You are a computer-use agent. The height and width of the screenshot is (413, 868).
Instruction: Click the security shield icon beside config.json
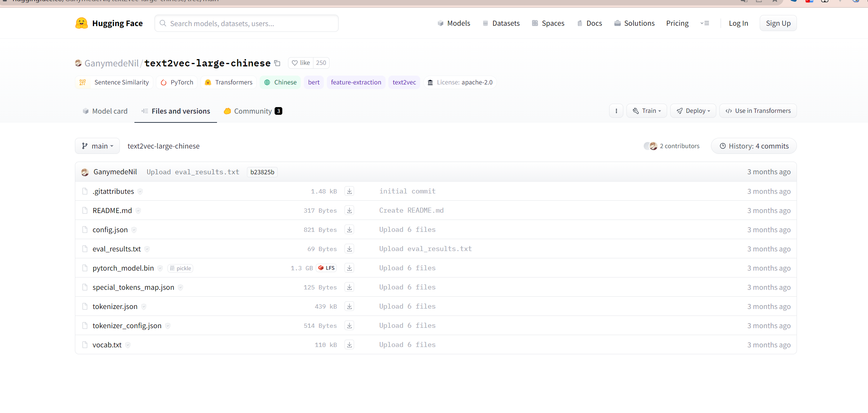(x=134, y=230)
